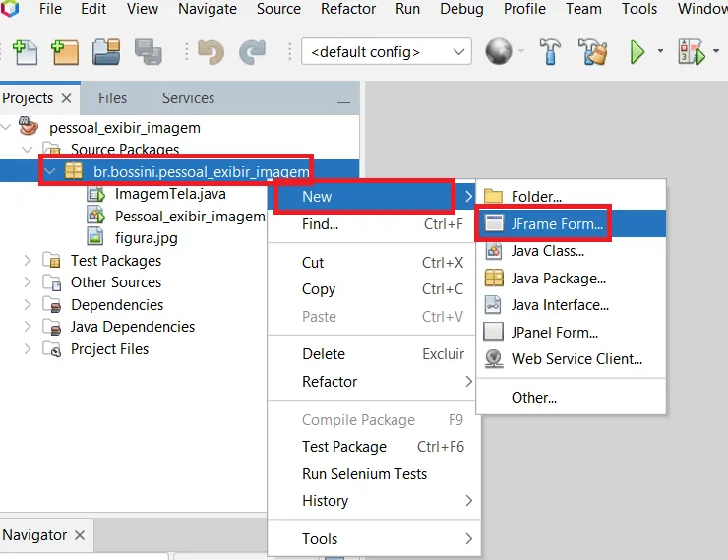
Task: Choose New in the context menu
Action: click(x=372, y=197)
